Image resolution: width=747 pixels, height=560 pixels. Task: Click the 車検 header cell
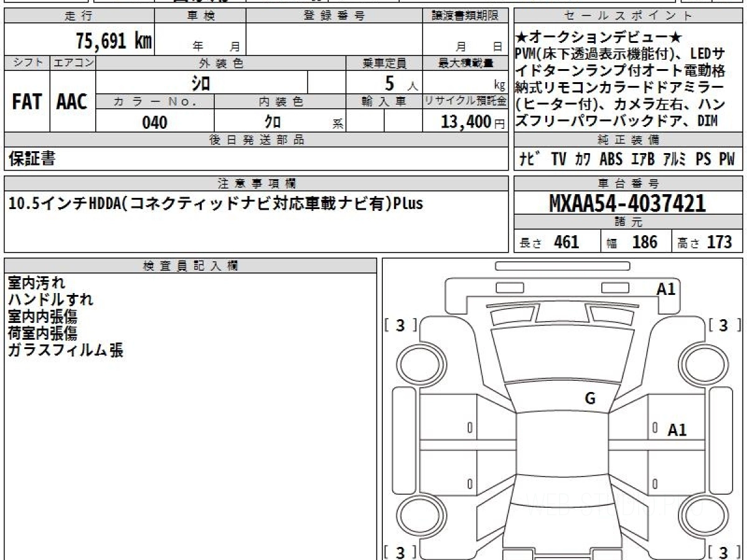(x=200, y=16)
